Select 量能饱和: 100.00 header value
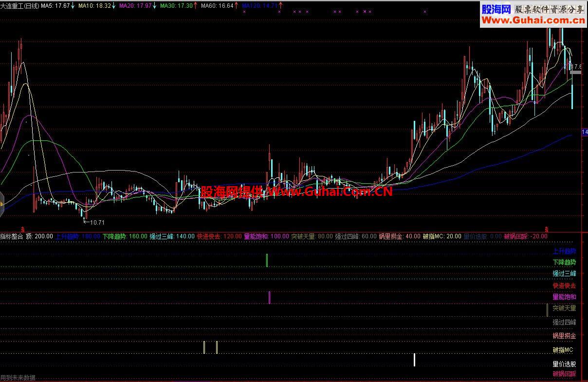588x382 pixels. tap(266, 236)
